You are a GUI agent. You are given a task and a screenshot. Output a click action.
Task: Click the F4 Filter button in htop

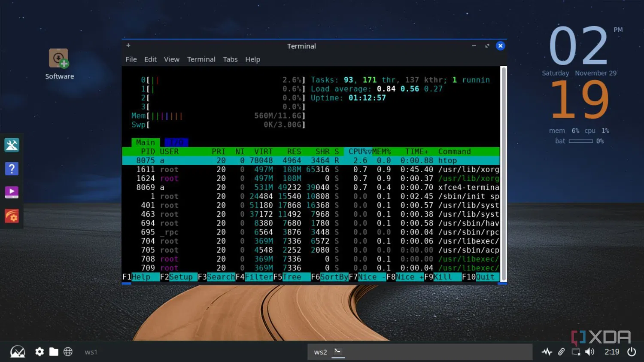(x=254, y=277)
